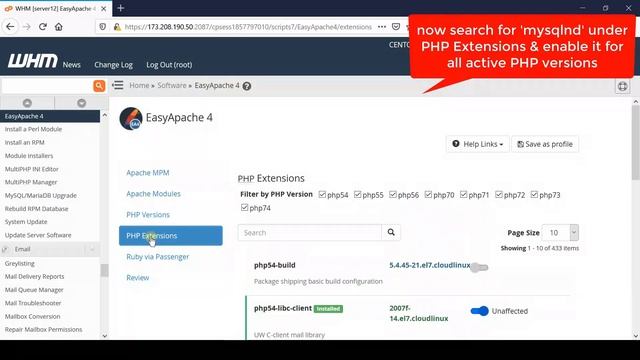Toggle the php54-build extension switch
640x360 pixels.
[479, 267]
